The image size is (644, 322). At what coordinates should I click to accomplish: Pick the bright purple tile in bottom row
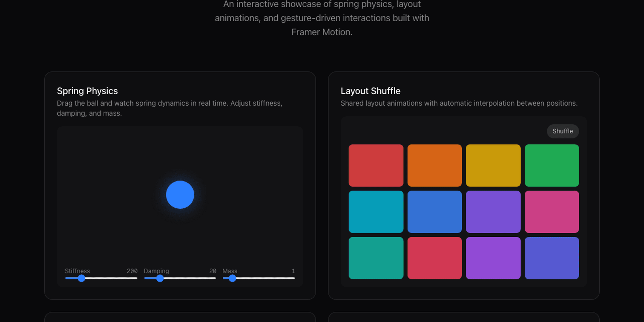tap(493, 258)
